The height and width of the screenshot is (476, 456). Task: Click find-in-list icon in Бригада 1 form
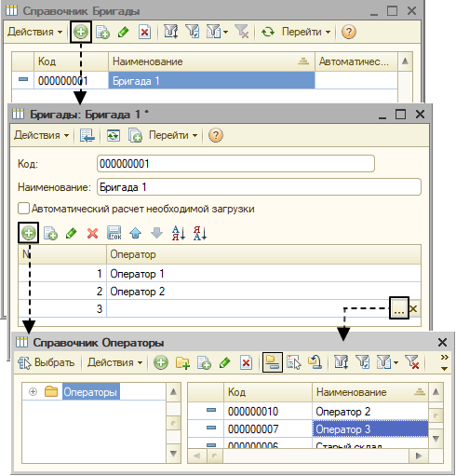(x=87, y=135)
